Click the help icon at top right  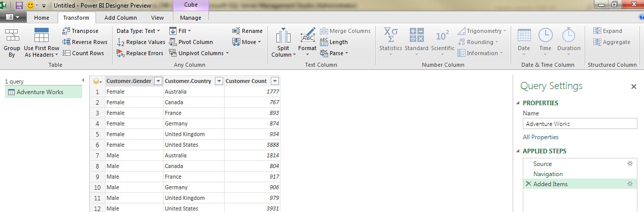(x=641, y=17)
